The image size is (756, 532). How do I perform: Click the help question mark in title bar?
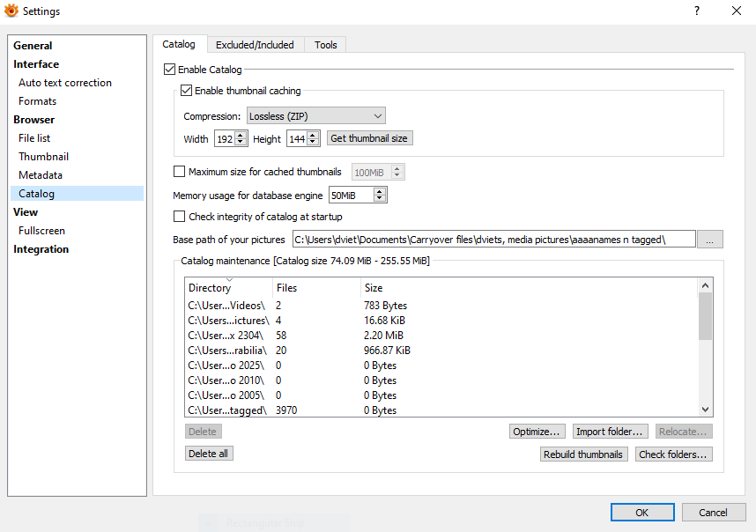click(x=696, y=11)
